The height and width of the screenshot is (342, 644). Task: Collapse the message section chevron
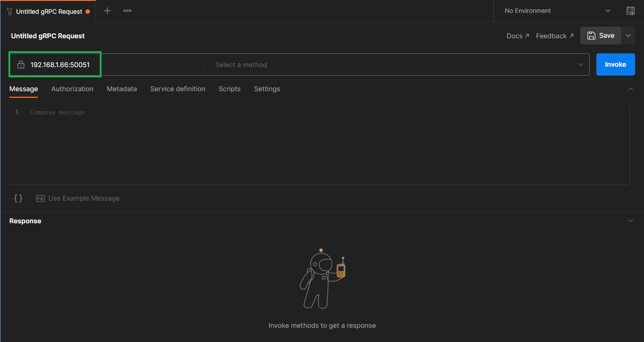point(630,89)
